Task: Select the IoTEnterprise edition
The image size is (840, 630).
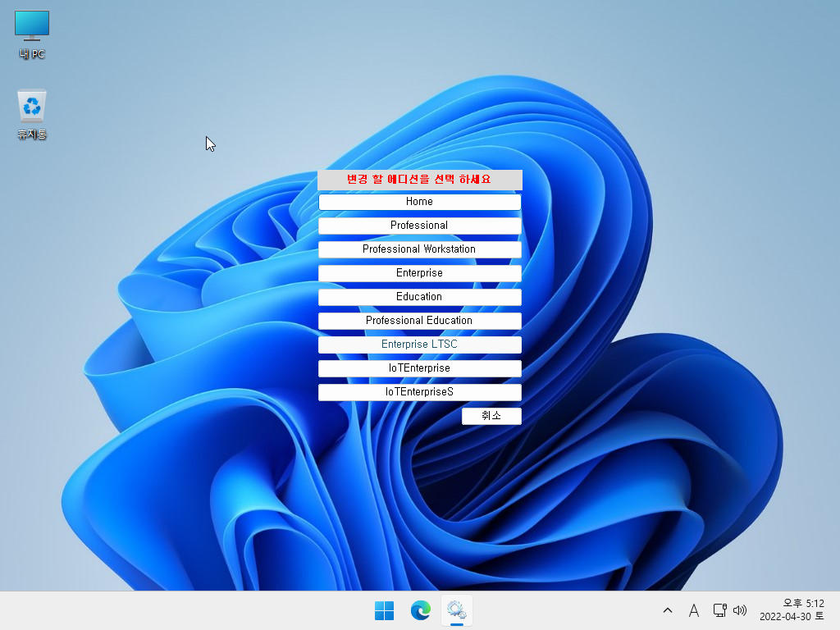Action: (419, 368)
